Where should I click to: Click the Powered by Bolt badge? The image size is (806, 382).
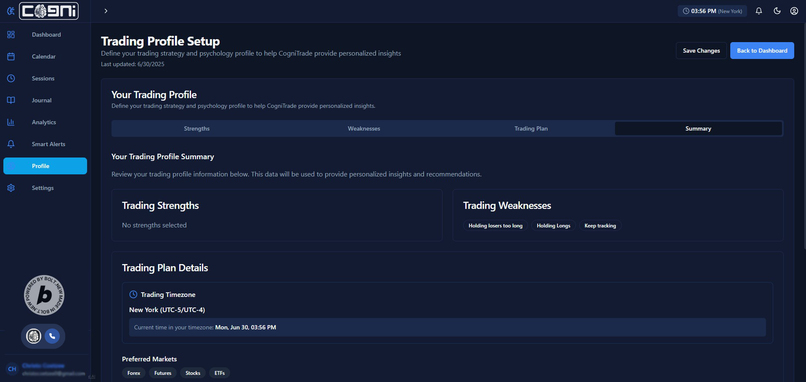44,296
